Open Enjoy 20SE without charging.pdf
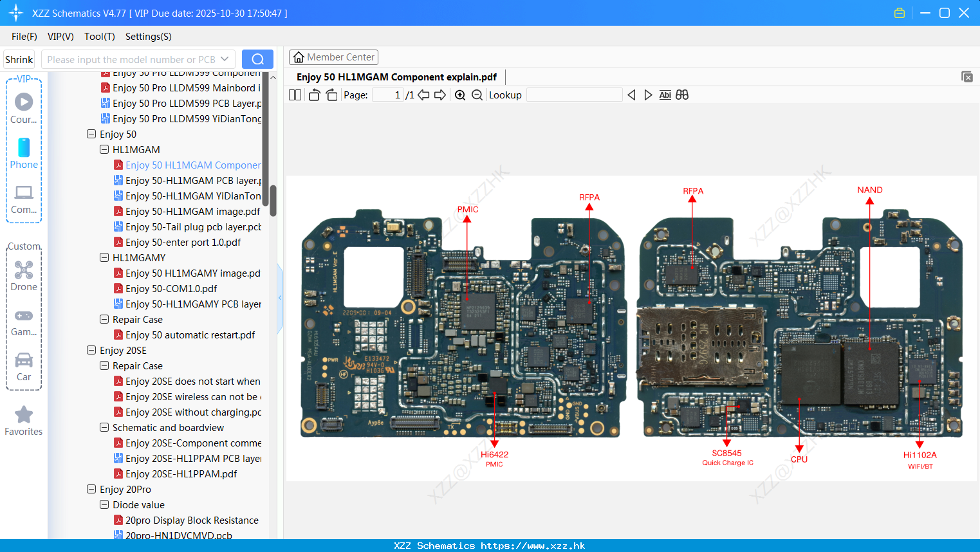 pyautogui.click(x=188, y=412)
